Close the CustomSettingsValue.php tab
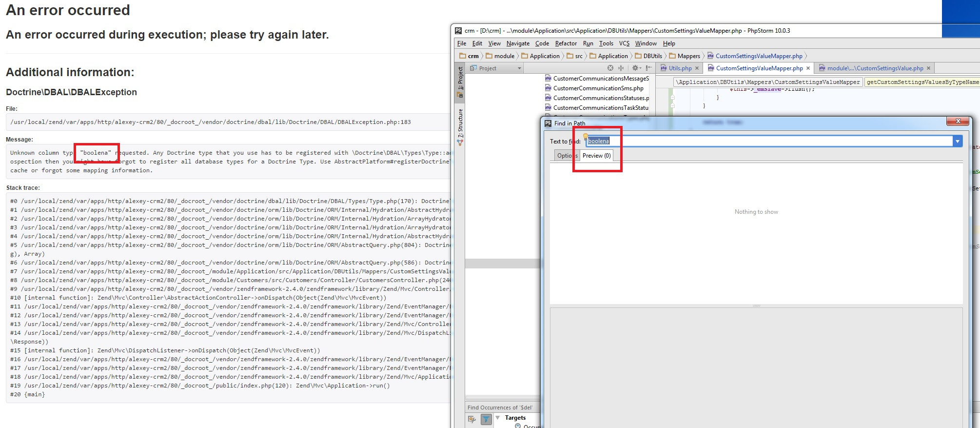The width and height of the screenshot is (980, 428). [x=928, y=68]
